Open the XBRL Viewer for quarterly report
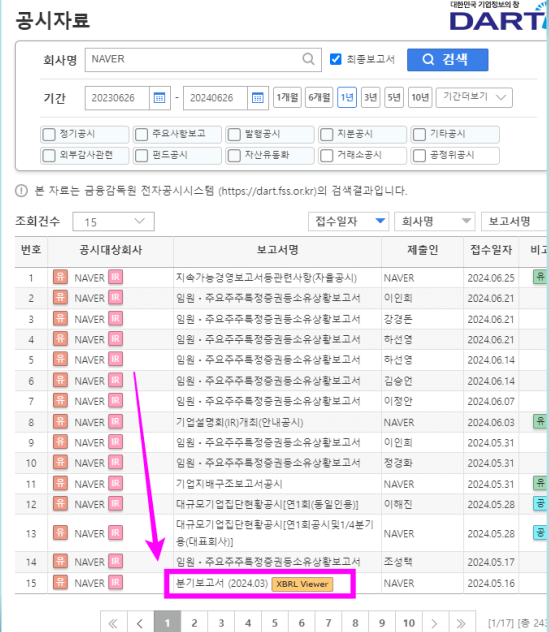The width and height of the screenshot is (549, 632). pos(302,584)
